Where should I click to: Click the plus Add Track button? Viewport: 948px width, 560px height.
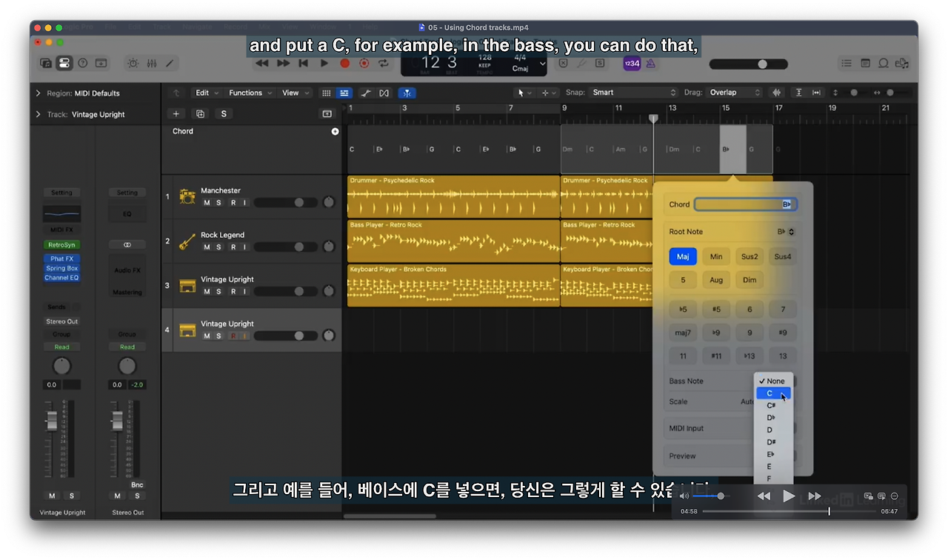point(176,113)
